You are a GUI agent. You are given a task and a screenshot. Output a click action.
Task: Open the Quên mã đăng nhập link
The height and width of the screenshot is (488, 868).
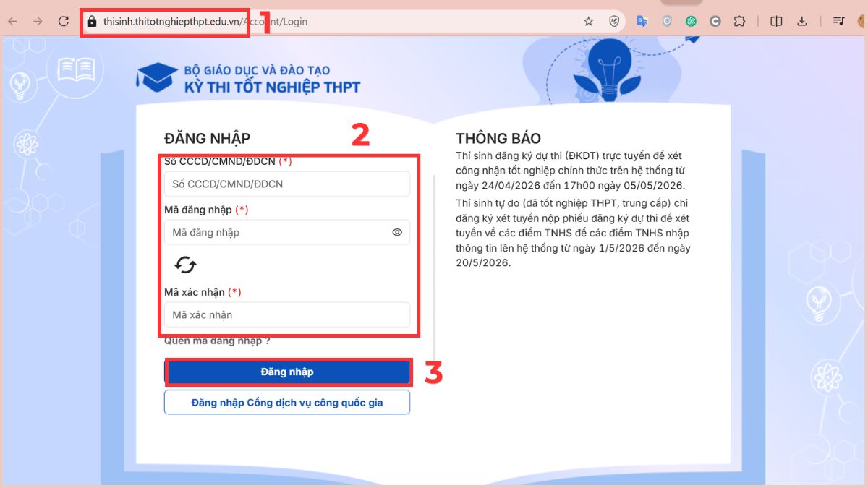pos(217,341)
